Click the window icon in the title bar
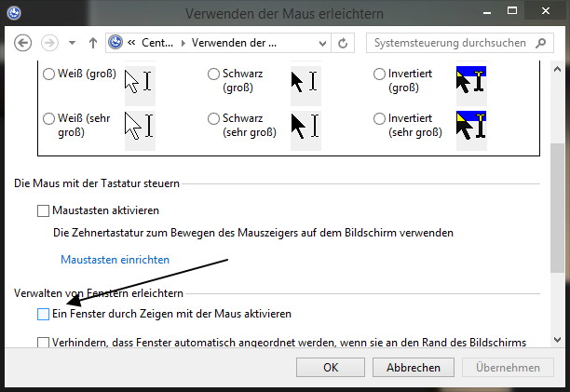Viewport: 570px width, 392px height. 14,13
